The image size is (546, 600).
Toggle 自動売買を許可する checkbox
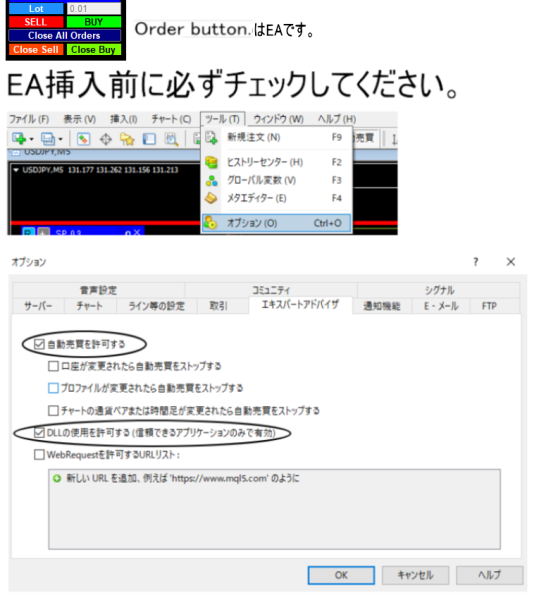point(39,344)
